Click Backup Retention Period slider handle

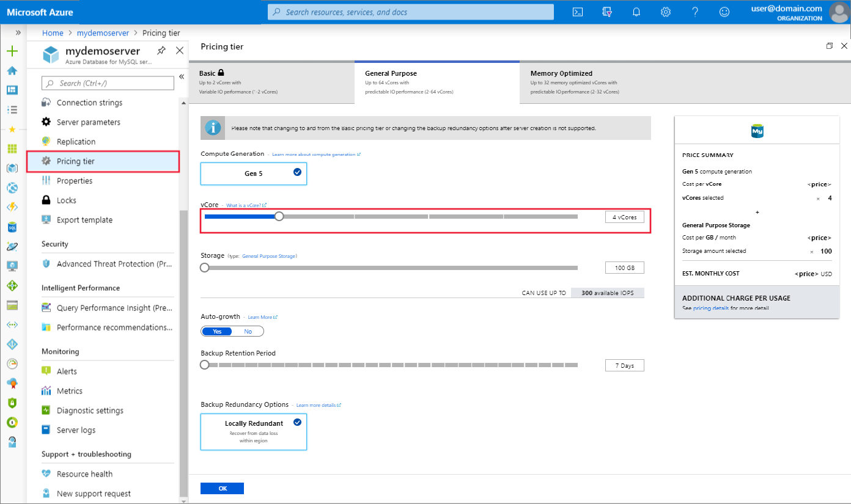(205, 365)
